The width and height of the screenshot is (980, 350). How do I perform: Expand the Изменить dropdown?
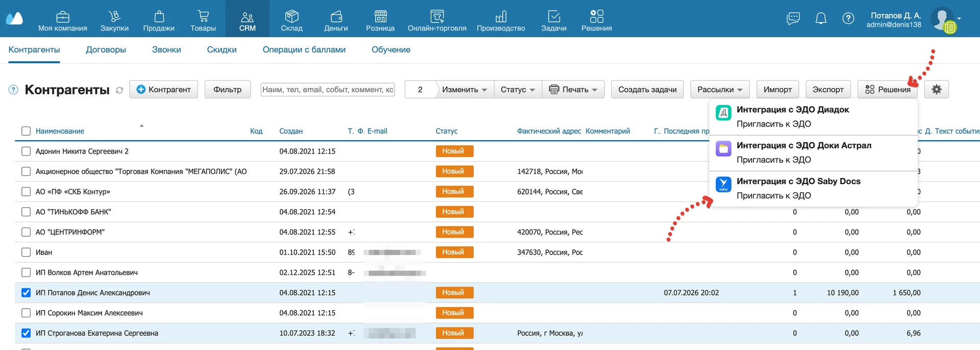pyautogui.click(x=464, y=89)
